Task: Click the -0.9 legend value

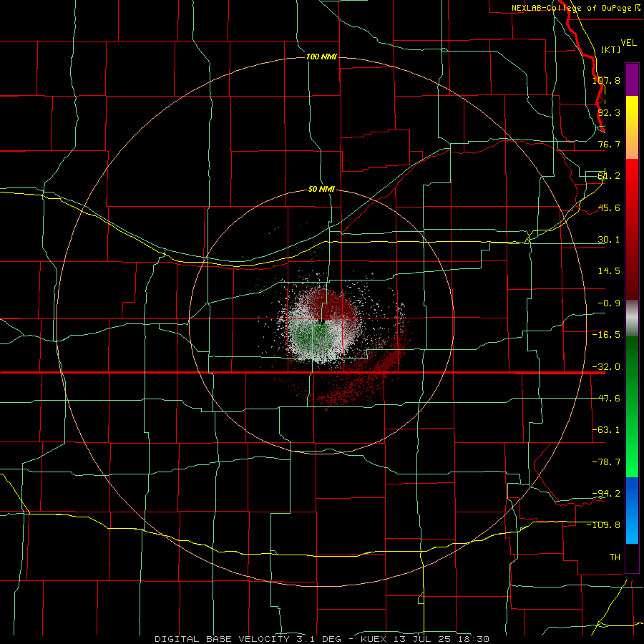Action: click(609, 303)
